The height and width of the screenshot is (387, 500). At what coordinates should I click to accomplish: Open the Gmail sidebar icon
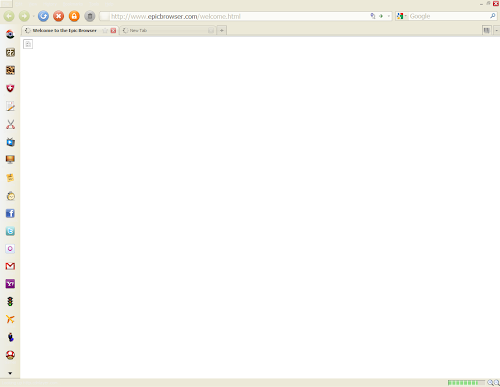point(10,266)
